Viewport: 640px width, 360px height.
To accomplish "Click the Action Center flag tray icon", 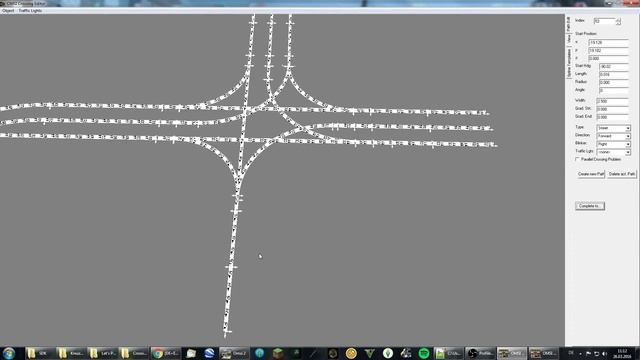I will click(x=589, y=353).
